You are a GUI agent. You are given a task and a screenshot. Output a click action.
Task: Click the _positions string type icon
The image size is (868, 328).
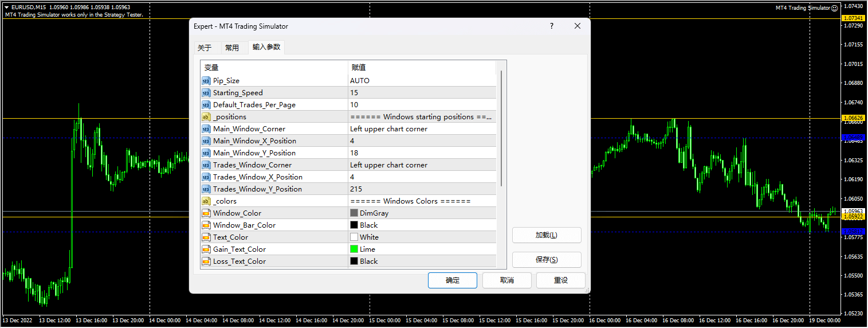(x=206, y=117)
